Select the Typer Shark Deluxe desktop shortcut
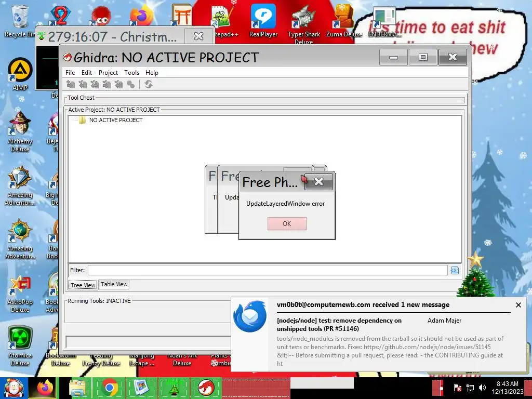532x399 pixels. (x=303, y=24)
